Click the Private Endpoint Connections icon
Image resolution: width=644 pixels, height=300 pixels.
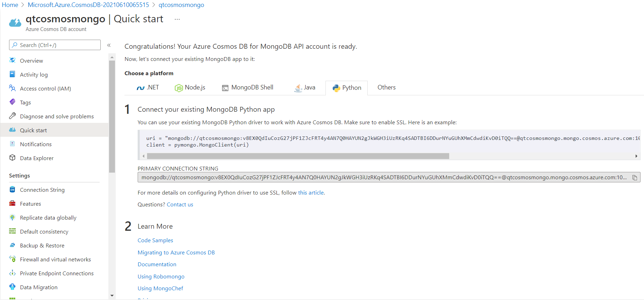click(x=13, y=273)
